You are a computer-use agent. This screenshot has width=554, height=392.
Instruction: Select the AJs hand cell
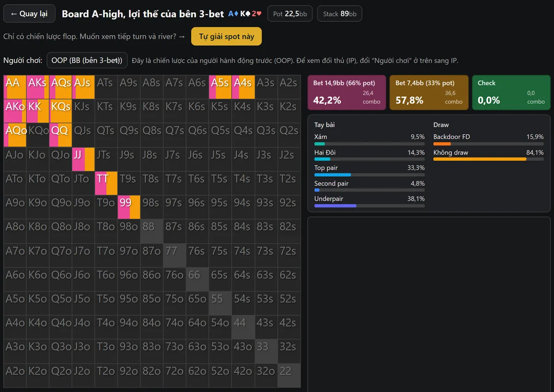coord(83,87)
